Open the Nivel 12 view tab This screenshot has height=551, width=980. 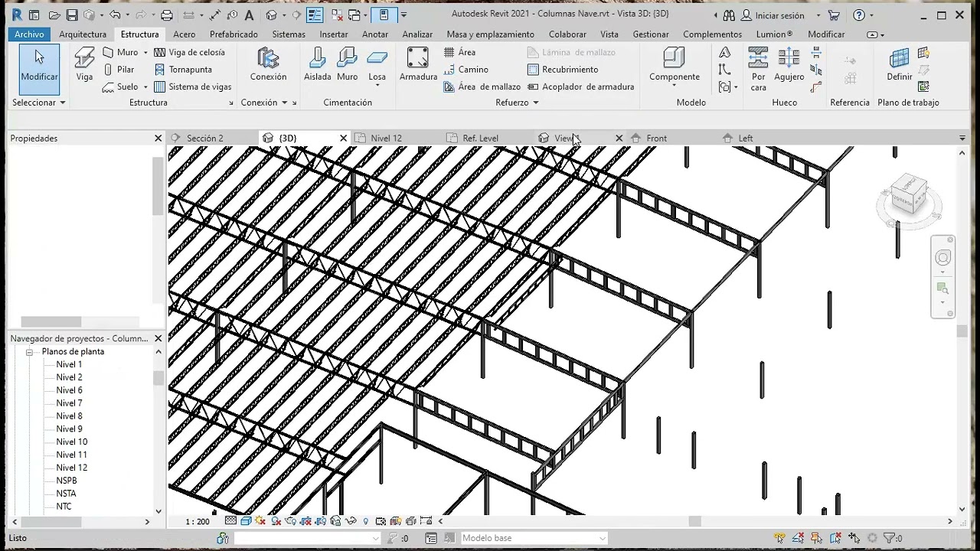pos(386,139)
